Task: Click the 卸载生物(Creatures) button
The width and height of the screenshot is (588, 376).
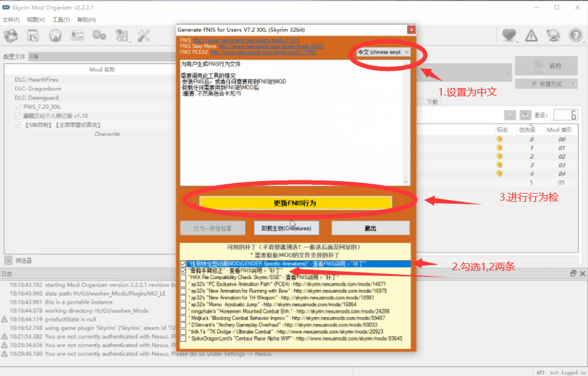Action: [287, 228]
